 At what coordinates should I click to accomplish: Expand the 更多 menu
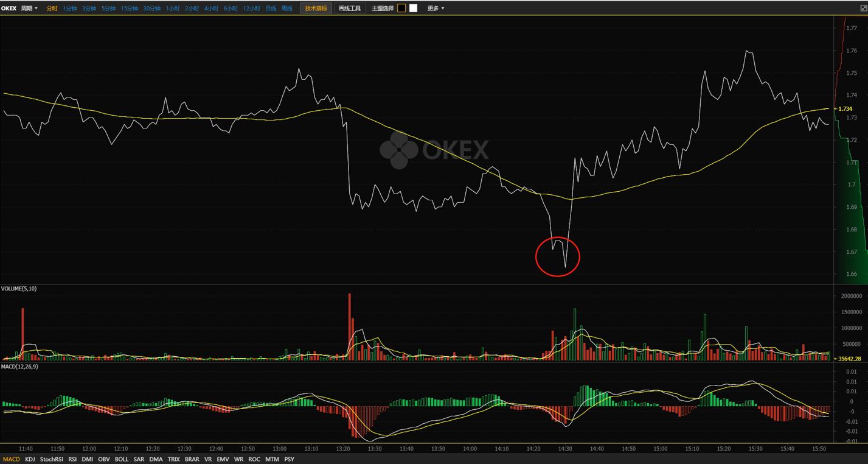436,9
